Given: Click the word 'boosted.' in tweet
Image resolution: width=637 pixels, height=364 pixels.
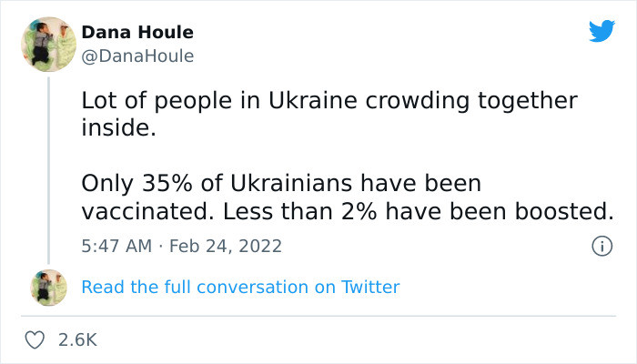Looking at the screenshot, I should coord(564,212).
